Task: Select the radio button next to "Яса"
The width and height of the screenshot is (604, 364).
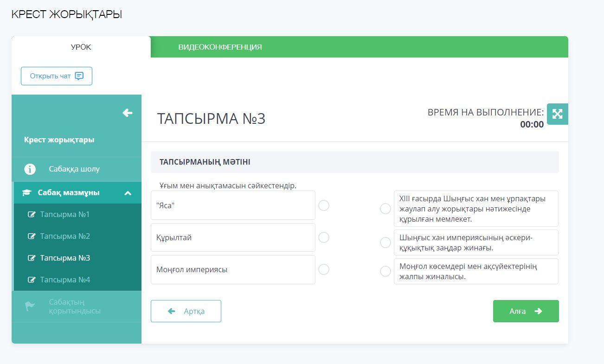Action: [x=324, y=205]
